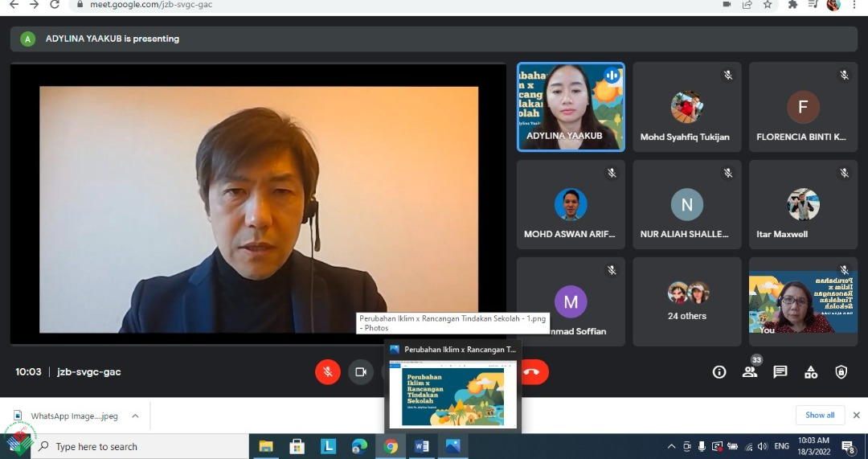The image size is (868, 459).
Task: Open Microsoft Edge from taskbar
Action: click(359, 446)
